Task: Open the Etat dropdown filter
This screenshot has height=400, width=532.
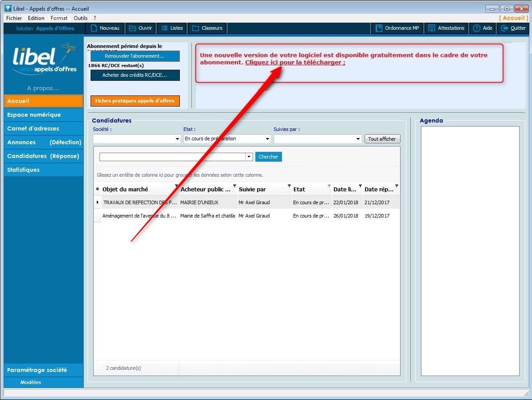Action: click(x=267, y=139)
